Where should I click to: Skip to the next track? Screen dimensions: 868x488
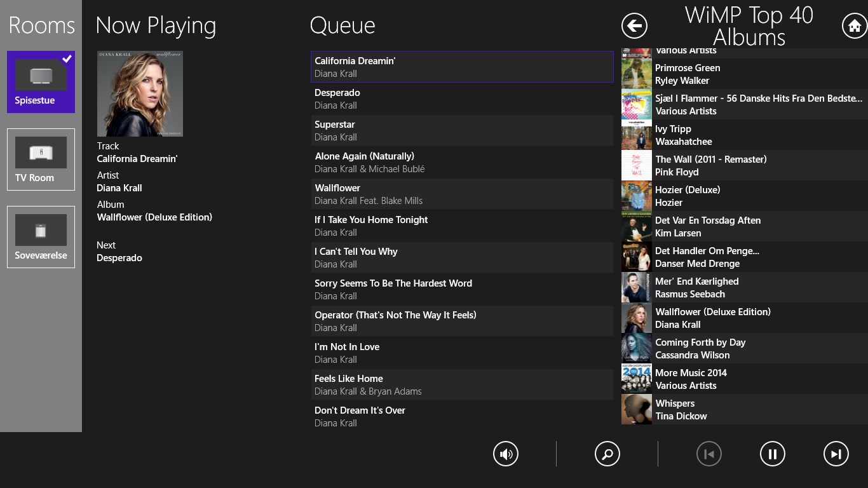point(836,454)
